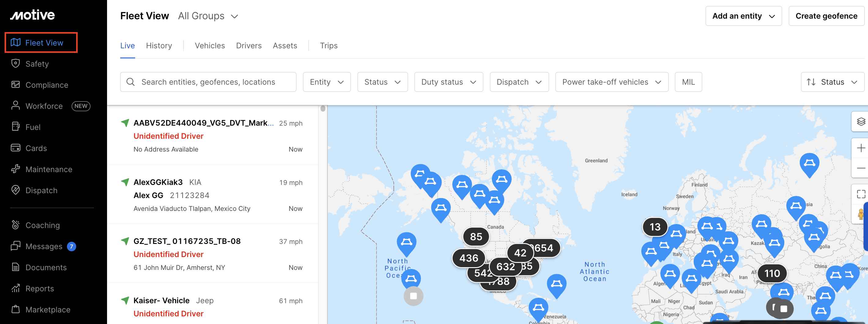This screenshot has height=324, width=868.
Task: Click the Street View pegman icon
Action: (x=861, y=214)
